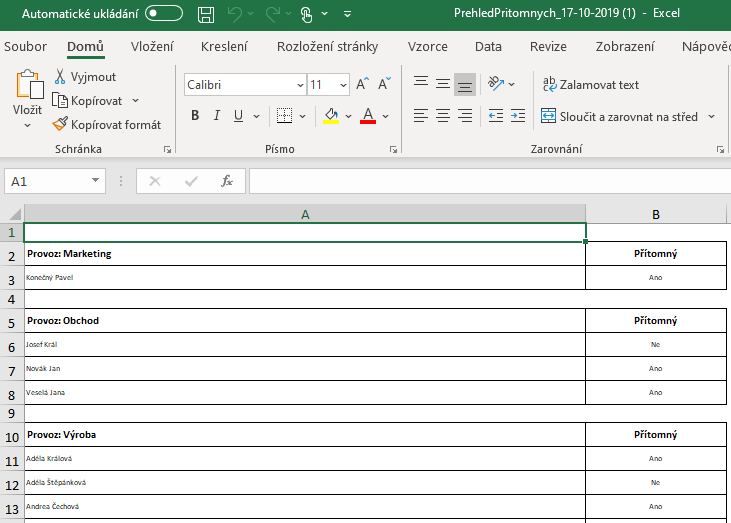The width and height of the screenshot is (731, 523).
Task: Open the Zarovnání dialog launcher
Action: click(720, 149)
